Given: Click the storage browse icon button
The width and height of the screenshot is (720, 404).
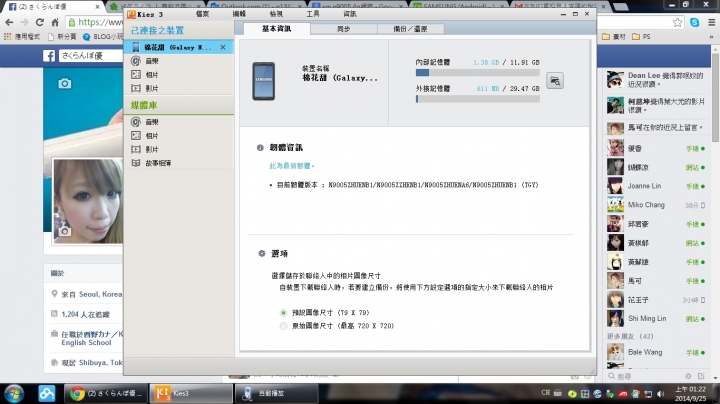Looking at the screenshot, I should tap(555, 81).
